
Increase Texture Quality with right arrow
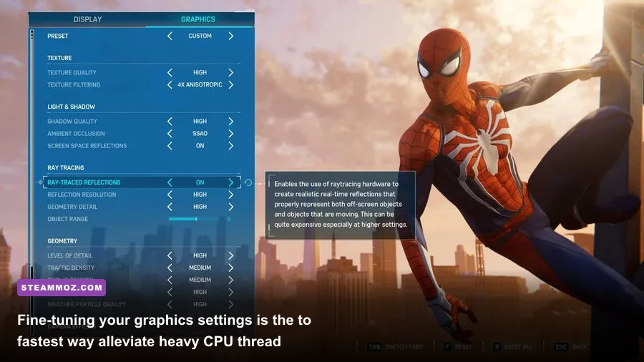click(x=231, y=73)
